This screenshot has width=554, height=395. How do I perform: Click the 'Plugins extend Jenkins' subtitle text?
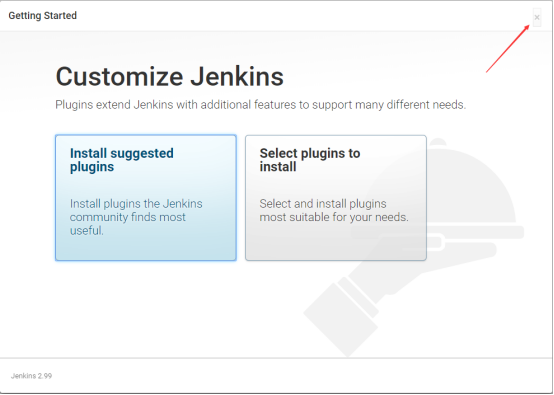tap(260, 105)
